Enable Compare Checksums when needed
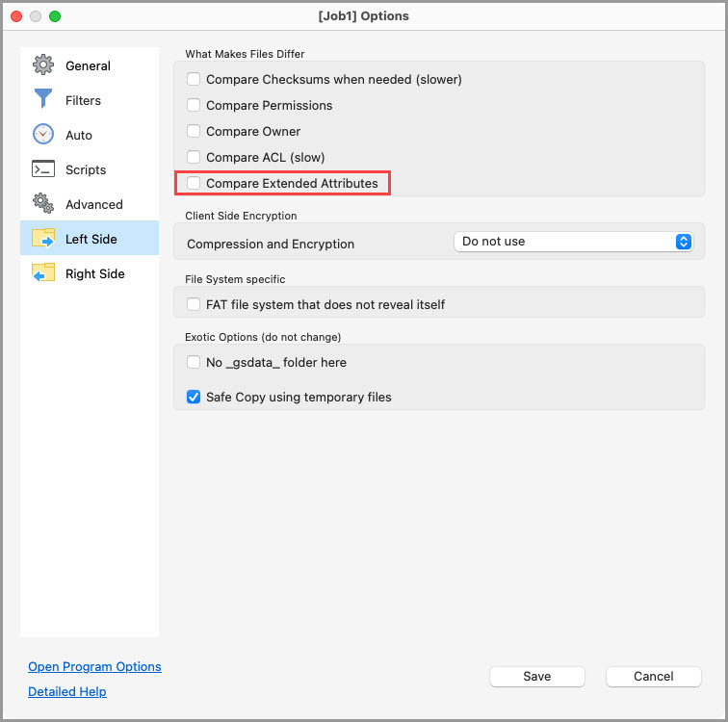728x722 pixels. (x=194, y=79)
